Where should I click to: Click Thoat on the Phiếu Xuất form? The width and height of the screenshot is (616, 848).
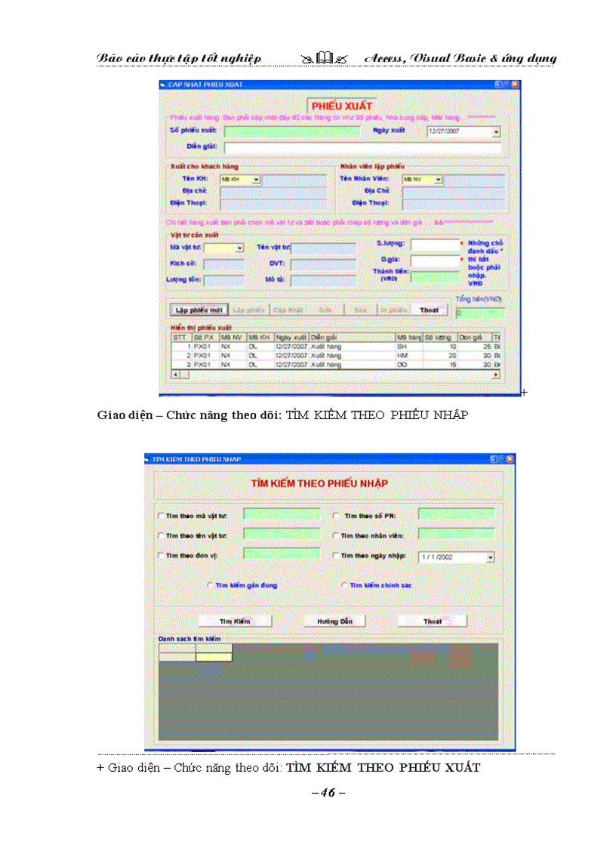click(428, 309)
